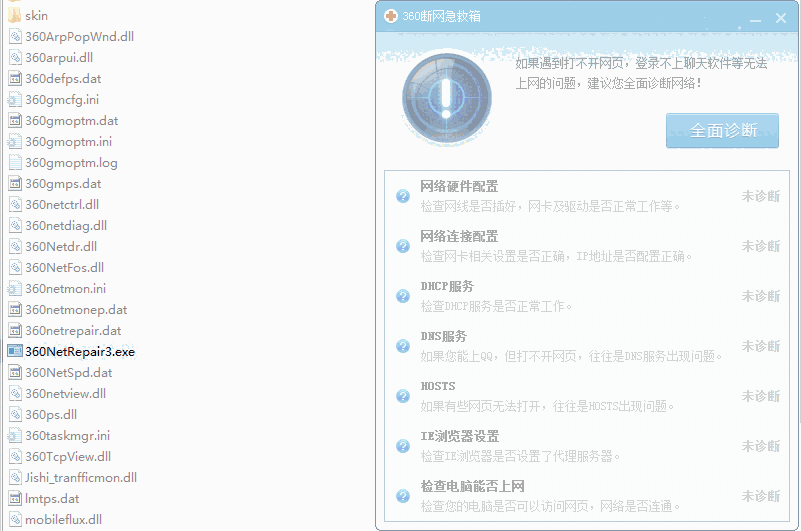Select the file name lmtps.dat

(x=52, y=498)
